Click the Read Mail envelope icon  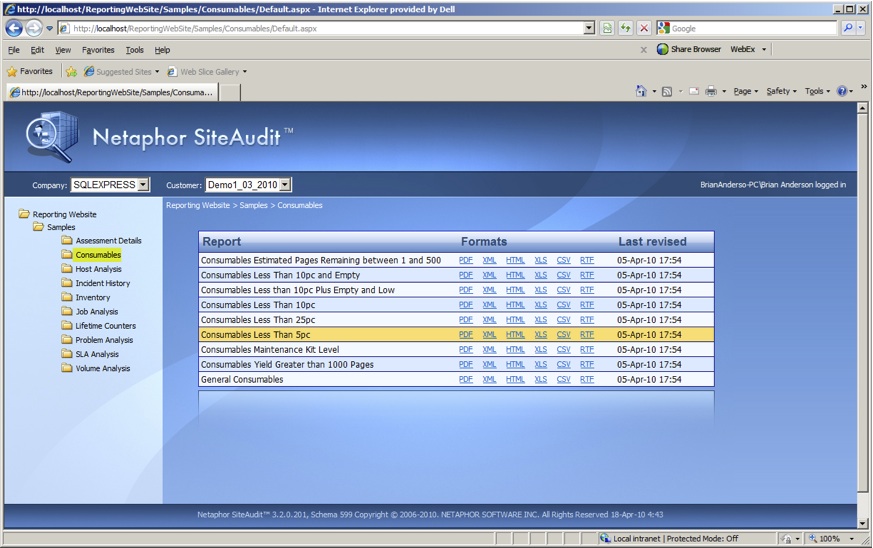click(x=694, y=91)
